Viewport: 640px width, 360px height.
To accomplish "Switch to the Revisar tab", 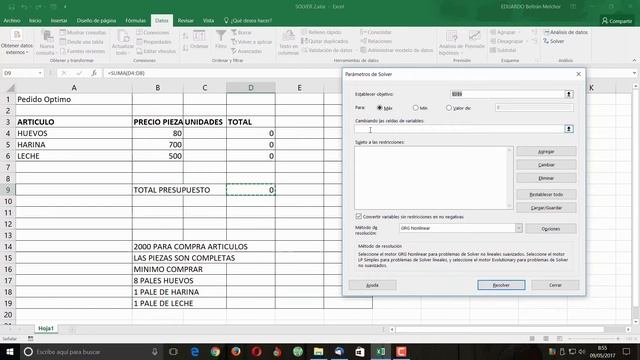I will point(186,20).
